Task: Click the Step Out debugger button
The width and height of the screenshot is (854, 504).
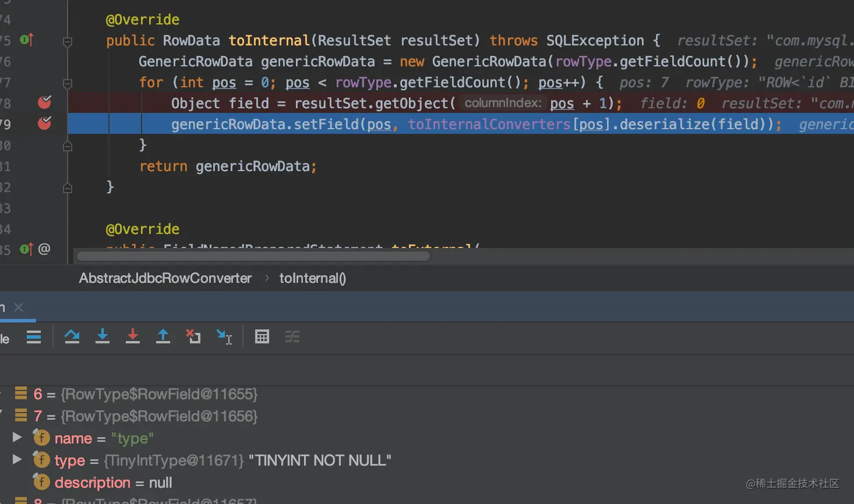Action: (x=163, y=336)
